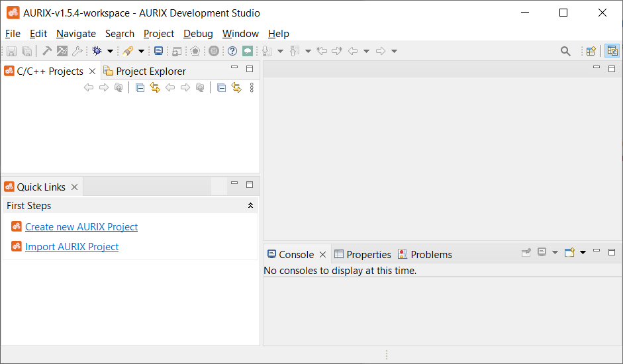Open the Previous Annotation dropdown arrow
This screenshot has height=364, width=623.
308,51
